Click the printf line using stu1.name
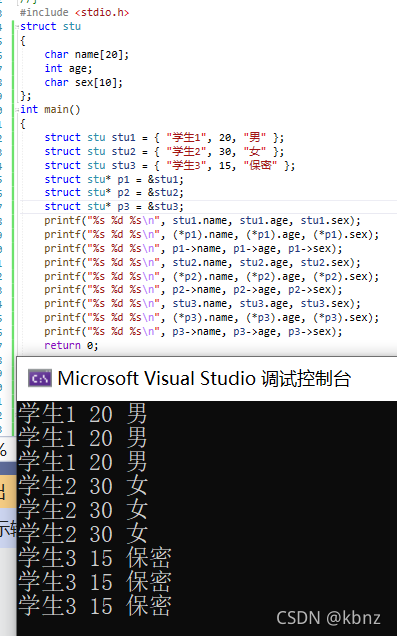397x636 pixels. tap(202, 221)
